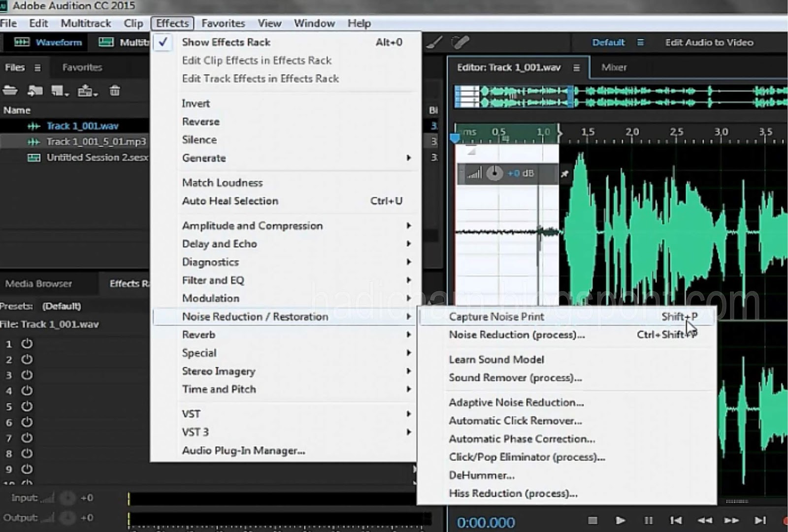Adjust the Input gain knob
788x532 pixels.
[67, 498]
